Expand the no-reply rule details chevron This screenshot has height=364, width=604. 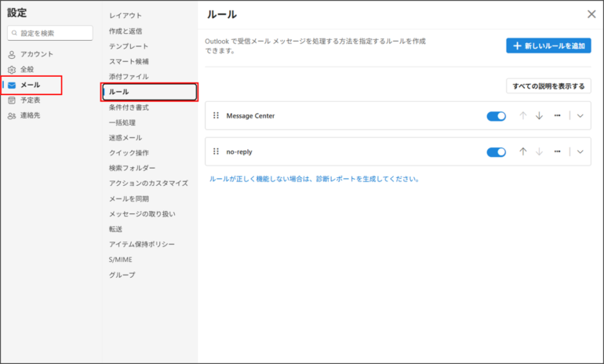tap(580, 152)
